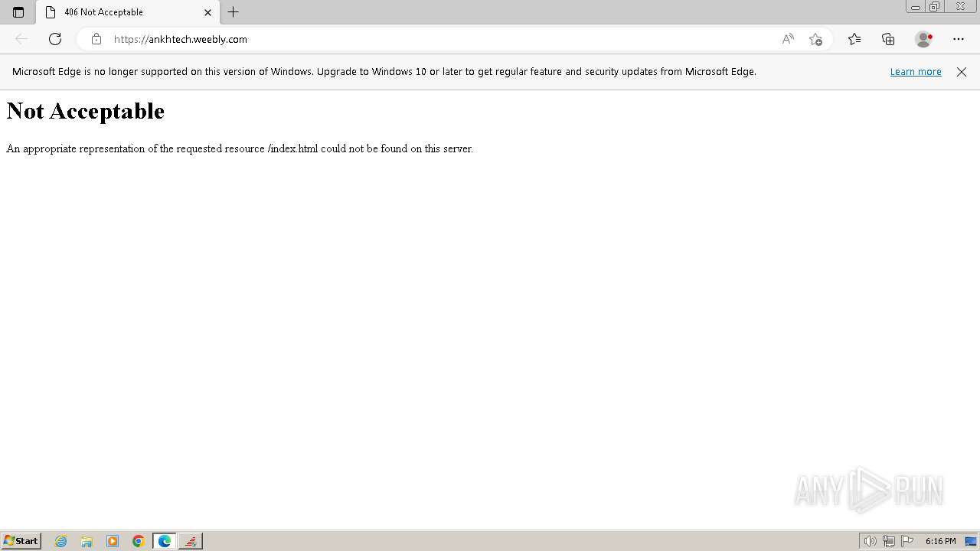Launch Internet Explorer from the taskbar
980x551 pixels.
tap(61, 541)
